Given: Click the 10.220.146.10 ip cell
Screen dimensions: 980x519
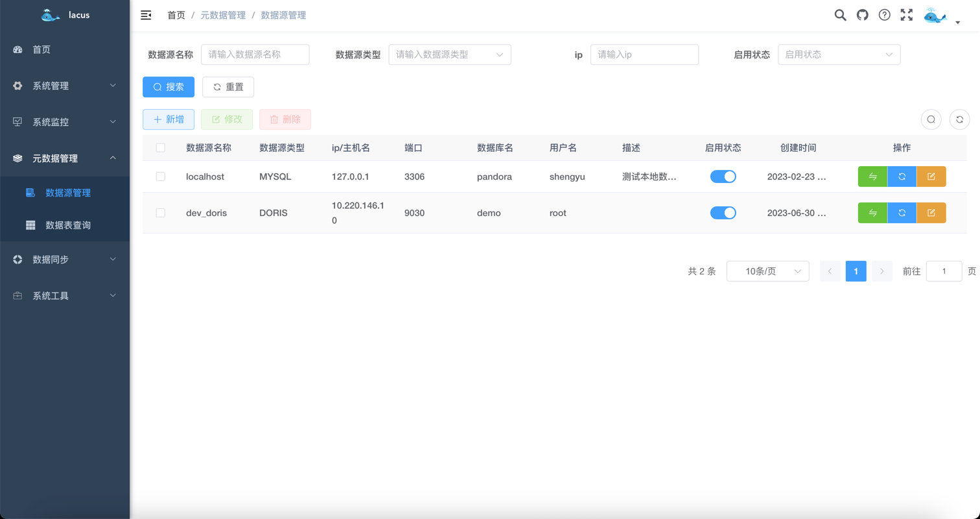Looking at the screenshot, I should point(358,213).
